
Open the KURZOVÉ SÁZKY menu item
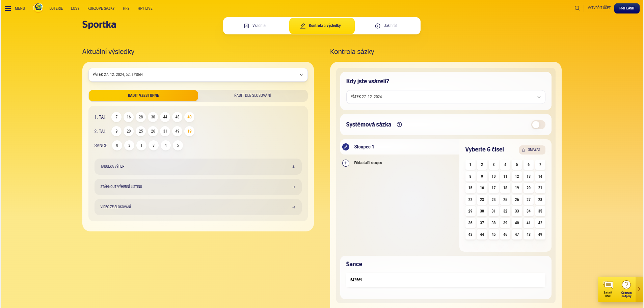(x=101, y=8)
